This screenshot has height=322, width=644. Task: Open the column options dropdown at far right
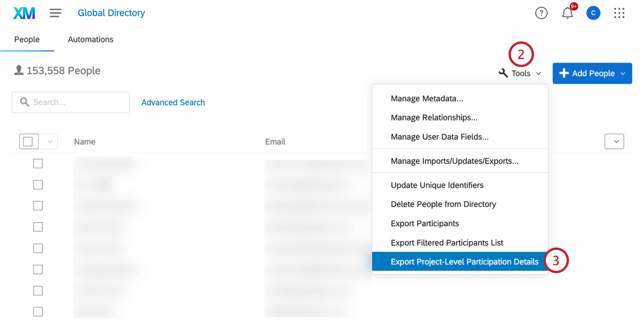tap(614, 142)
